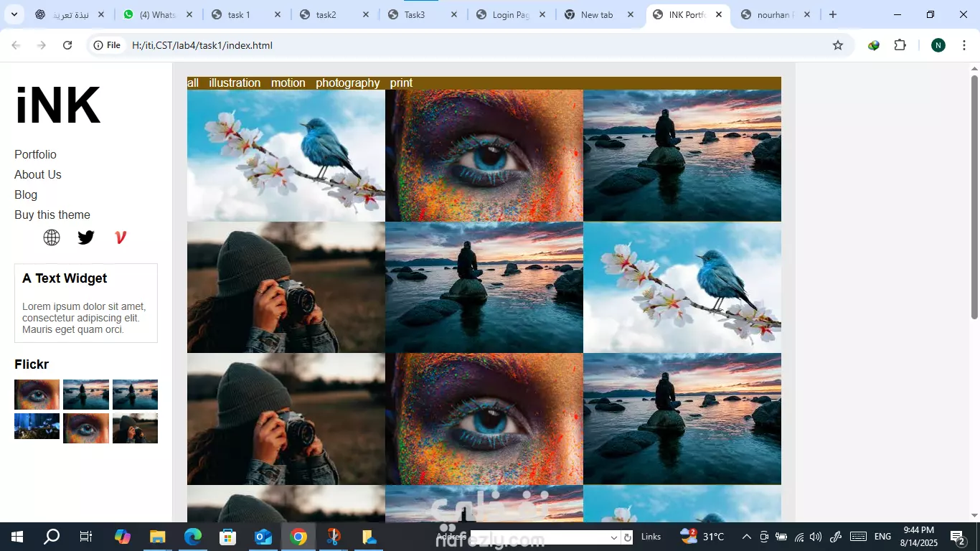Expand the tab search dropdown arrow

pos(14,14)
